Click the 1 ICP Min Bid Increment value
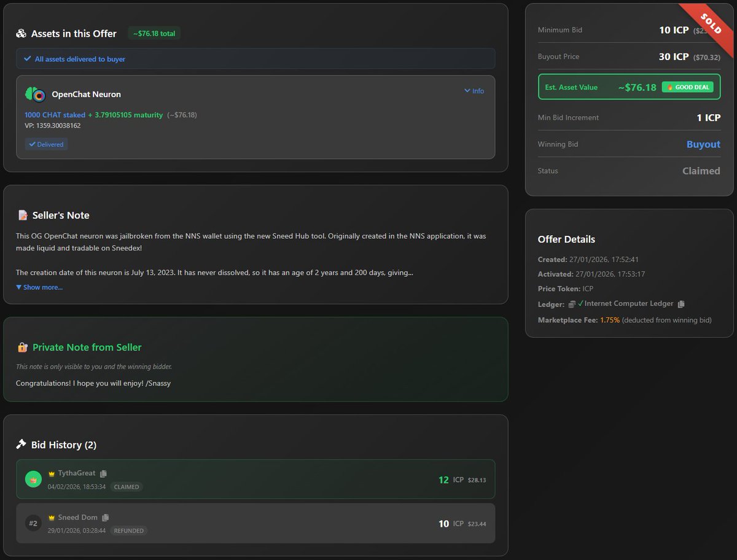This screenshot has height=560, width=737. (x=708, y=118)
